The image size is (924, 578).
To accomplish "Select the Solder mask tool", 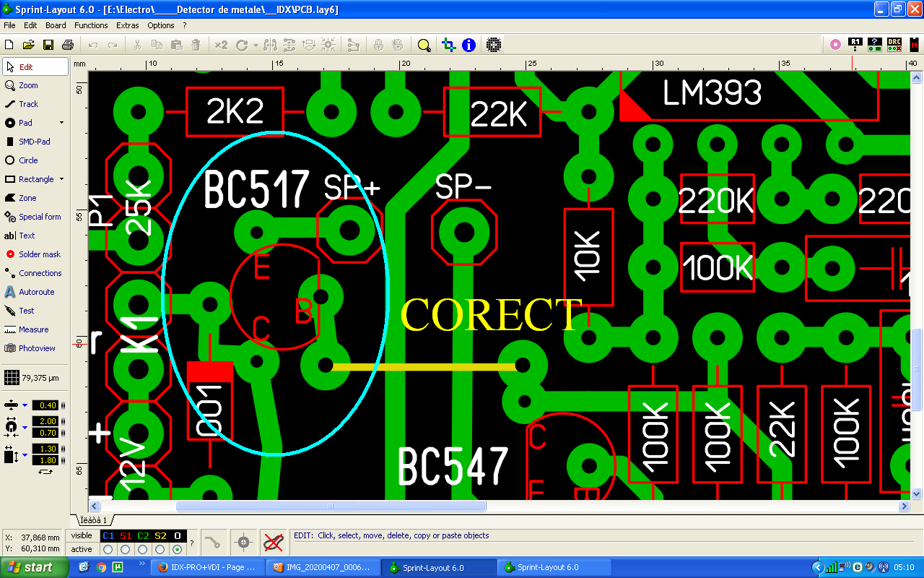I will click(x=35, y=254).
